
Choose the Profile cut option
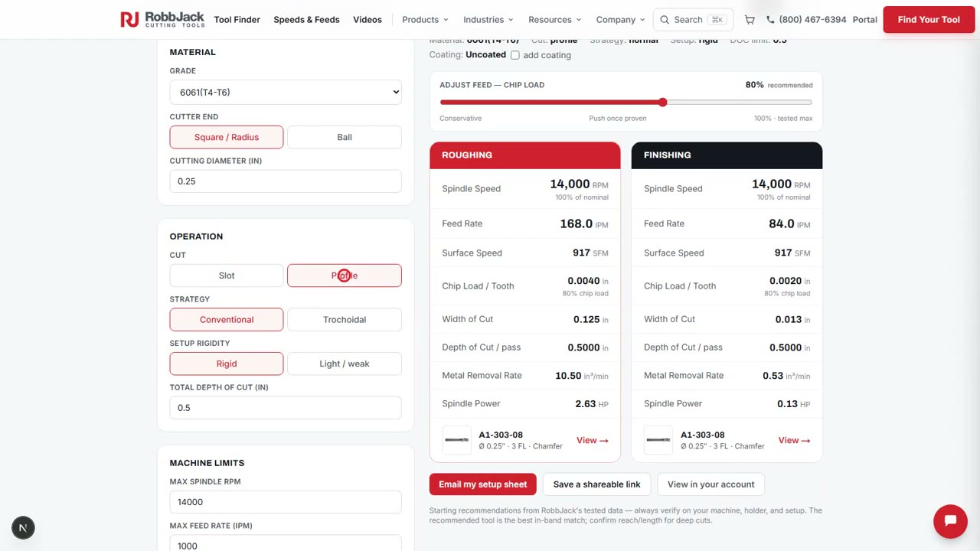pos(345,275)
